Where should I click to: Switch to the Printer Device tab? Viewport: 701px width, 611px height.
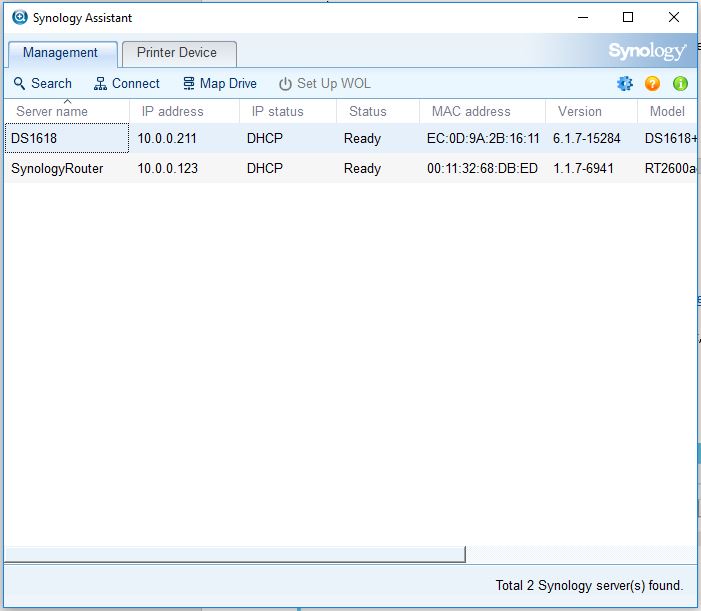[x=177, y=53]
